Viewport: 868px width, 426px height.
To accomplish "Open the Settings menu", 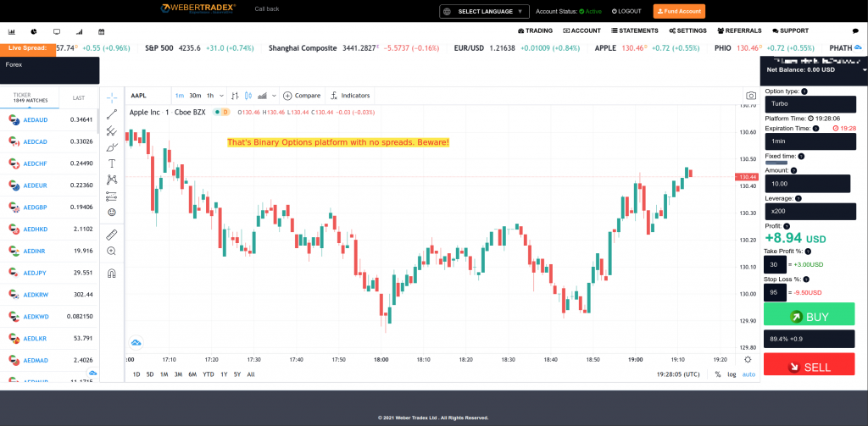I will pos(687,31).
